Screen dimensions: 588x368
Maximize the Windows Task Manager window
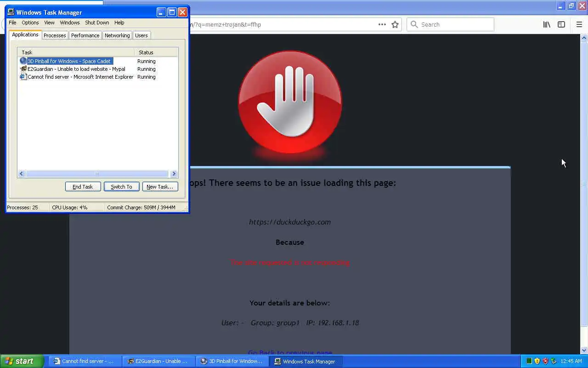172,12
